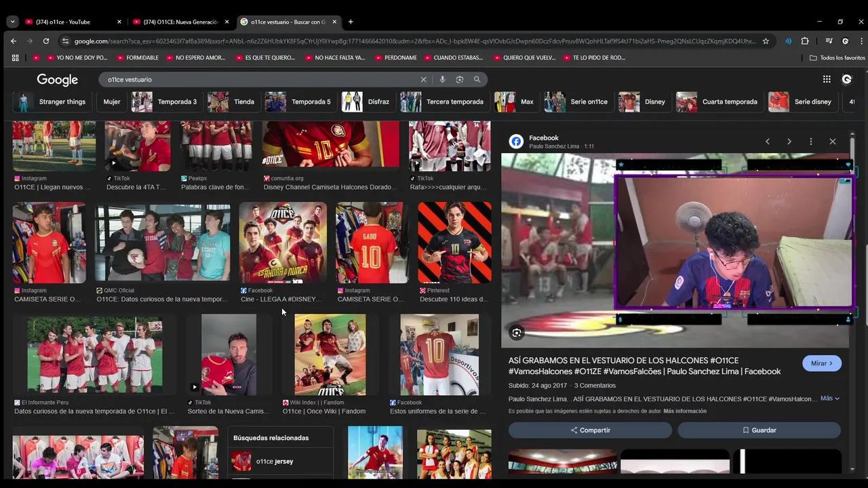Open 'QUIERO QUE VUELV...' bookmark

point(524,58)
